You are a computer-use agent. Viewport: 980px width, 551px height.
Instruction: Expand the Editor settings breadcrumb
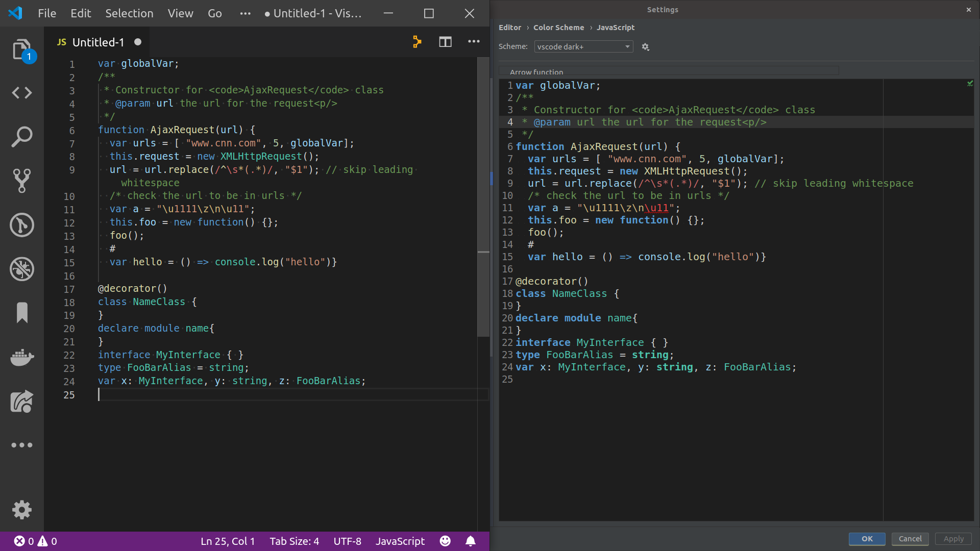(509, 28)
